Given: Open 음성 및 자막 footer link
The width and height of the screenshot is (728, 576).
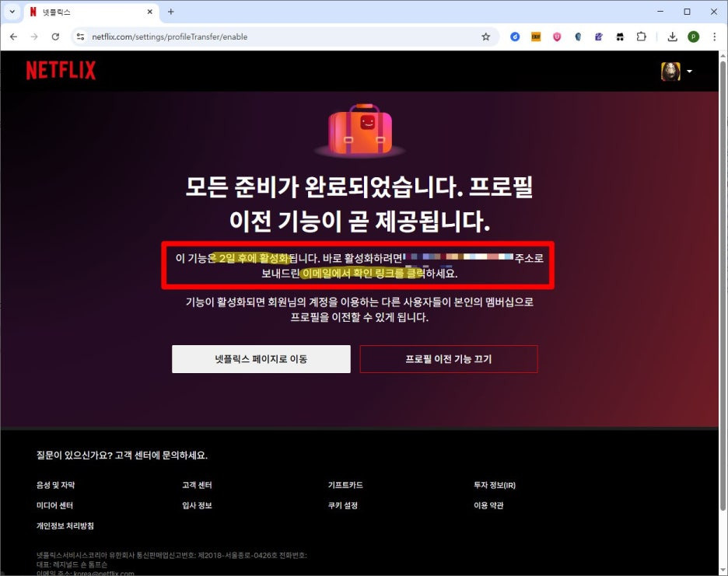Looking at the screenshot, I should tap(55, 485).
